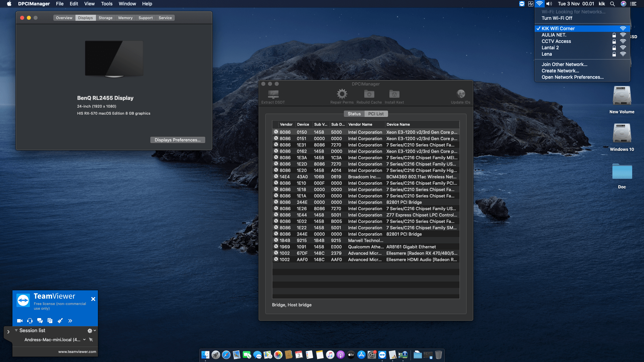Open Finder from the Dock

point(205,354)
